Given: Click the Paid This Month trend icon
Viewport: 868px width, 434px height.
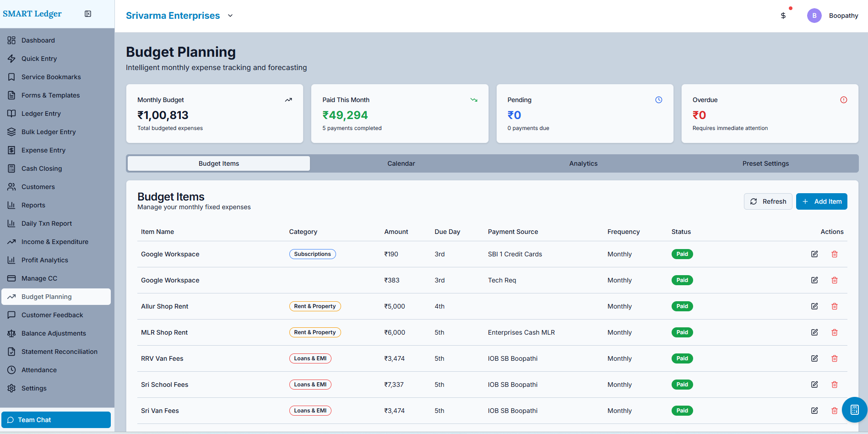Looking at the screenshot, I should click(474, 100).
